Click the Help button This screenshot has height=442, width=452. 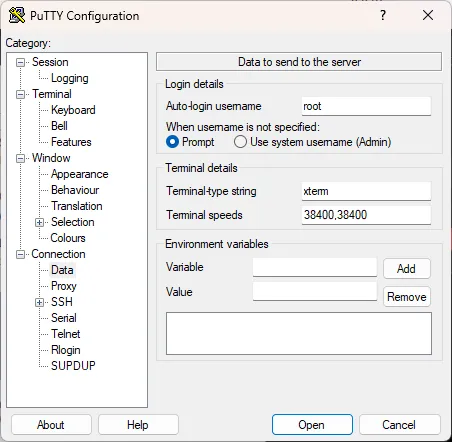click(138, 425)
